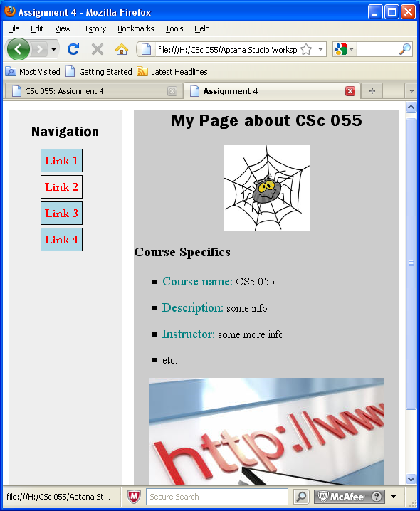The height and width of the screenshot is (511, 420).
Task: Expand the URL bar history dropdown
Action: [320, 50]
